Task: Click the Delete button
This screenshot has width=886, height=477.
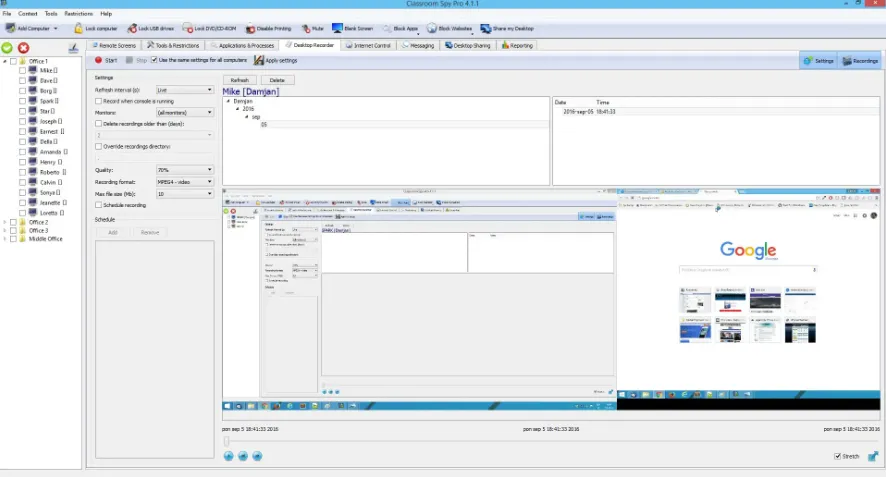Action: pos(277,80)
